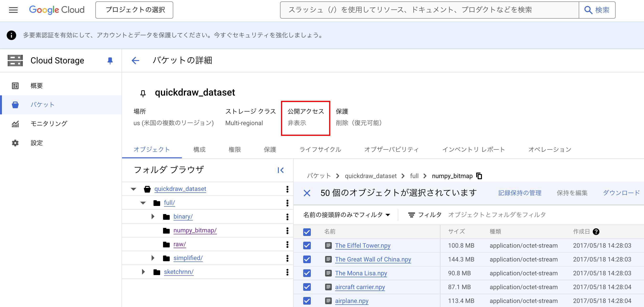This screenshot has height=307, width=644.
Task: Copy the numpy_bitmap breadcrumb path
Action: point(479,176)
